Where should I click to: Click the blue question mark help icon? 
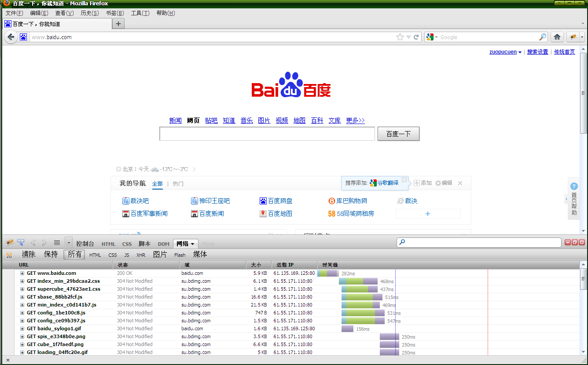[574, 186]
